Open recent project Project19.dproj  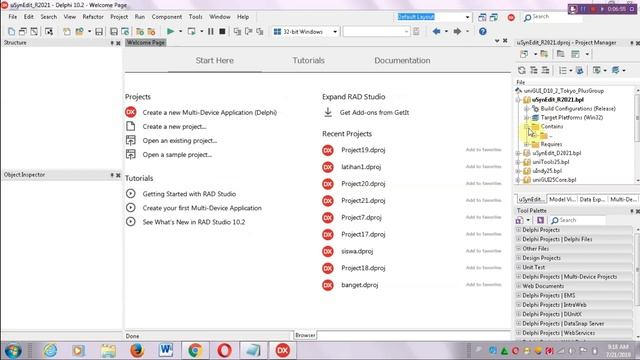[x=363, y=150]
